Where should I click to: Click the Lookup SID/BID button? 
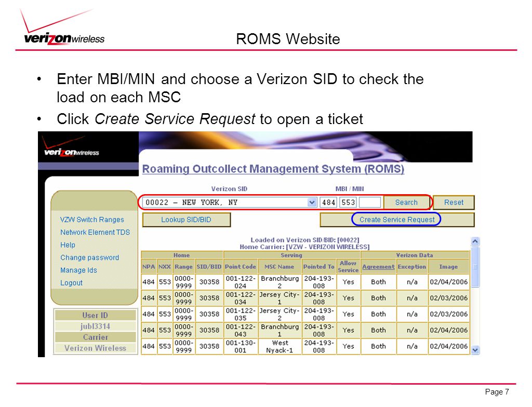[x=187, y=220]
